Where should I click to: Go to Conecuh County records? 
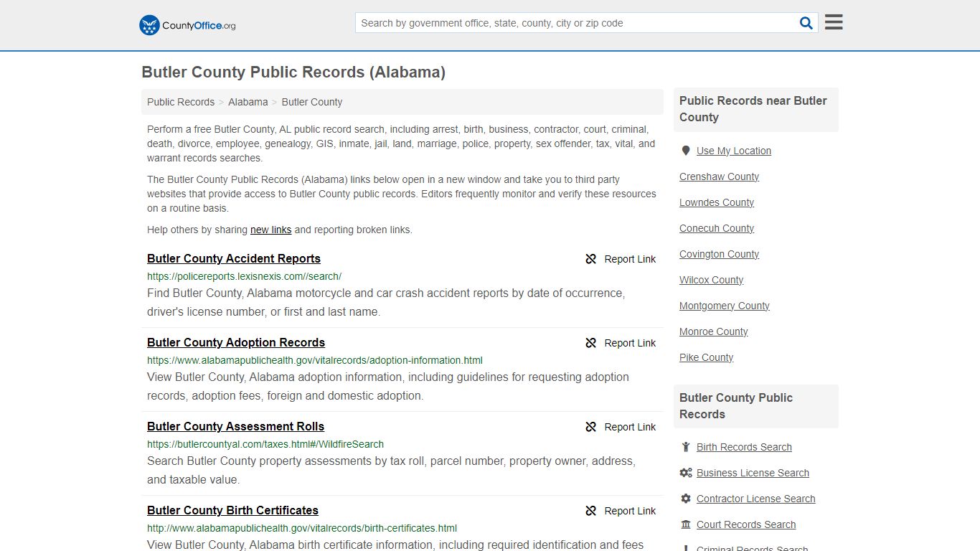(x=717, y=228)
